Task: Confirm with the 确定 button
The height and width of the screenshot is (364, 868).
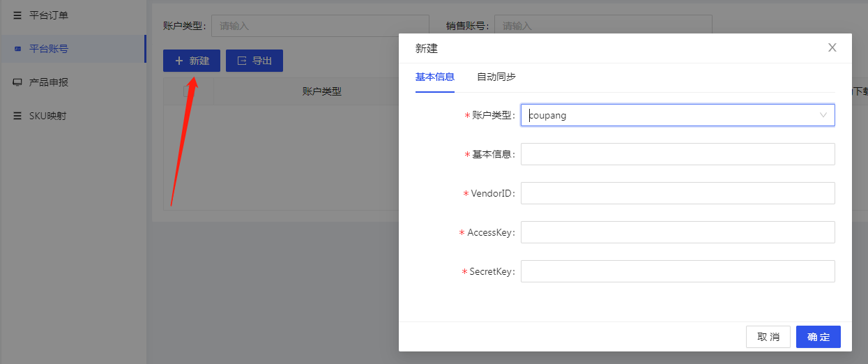Action: tap(818, 337)
